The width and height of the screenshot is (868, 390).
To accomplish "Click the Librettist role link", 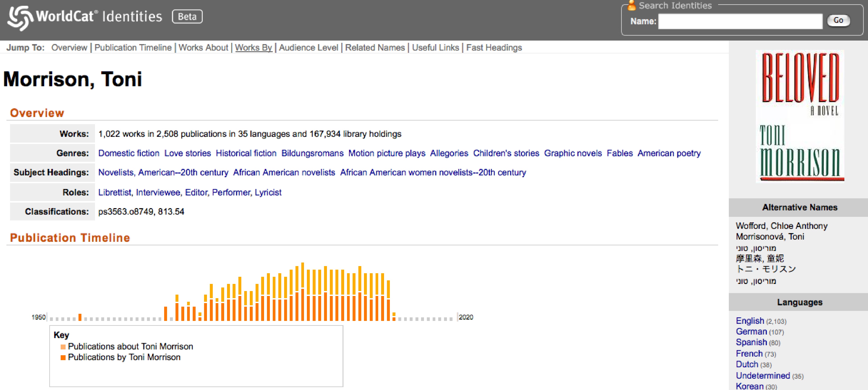I will tap(115, 192).
